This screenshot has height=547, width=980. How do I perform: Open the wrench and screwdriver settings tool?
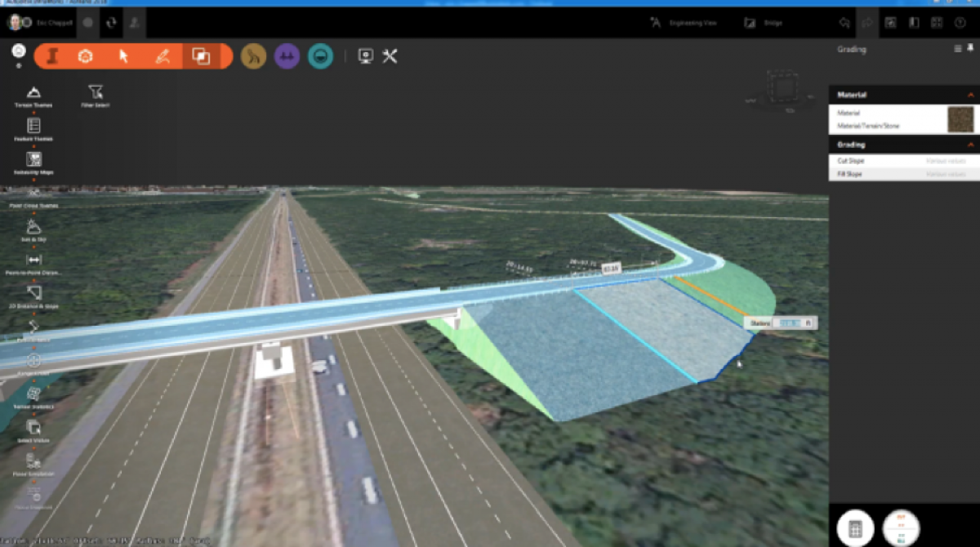click(390, 56)
